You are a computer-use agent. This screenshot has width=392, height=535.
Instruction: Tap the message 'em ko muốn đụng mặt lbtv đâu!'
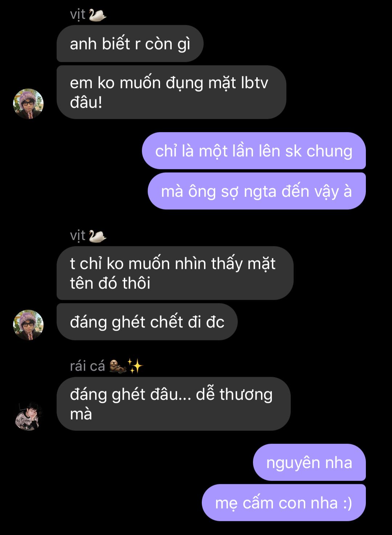[171, 92]
